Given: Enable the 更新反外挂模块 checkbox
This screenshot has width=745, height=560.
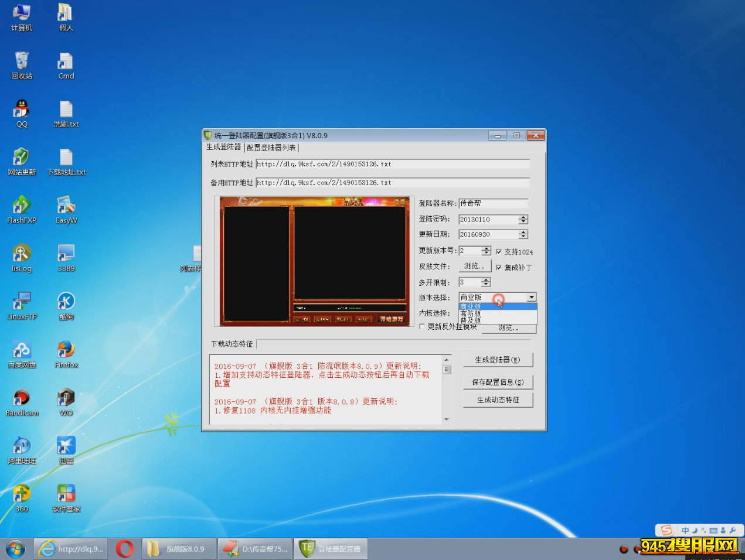Looking at the screenshot, I should pos(422,327).
